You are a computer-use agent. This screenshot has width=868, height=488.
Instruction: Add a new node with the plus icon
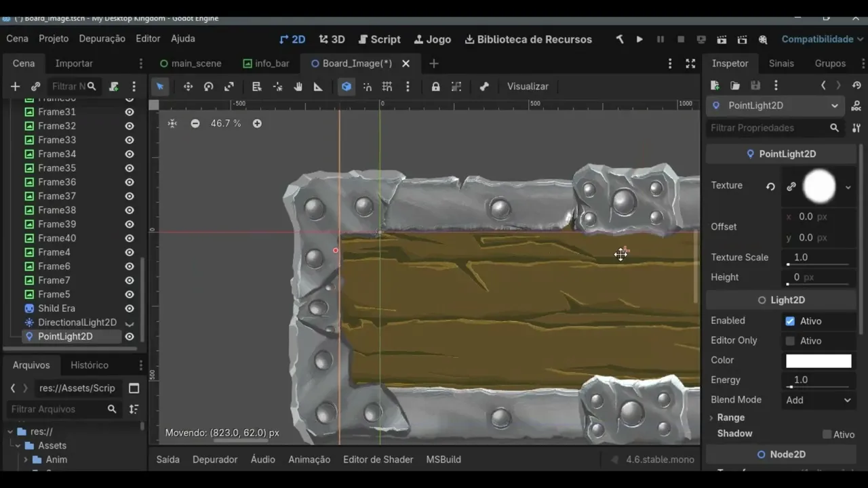(x=15, y=87)
